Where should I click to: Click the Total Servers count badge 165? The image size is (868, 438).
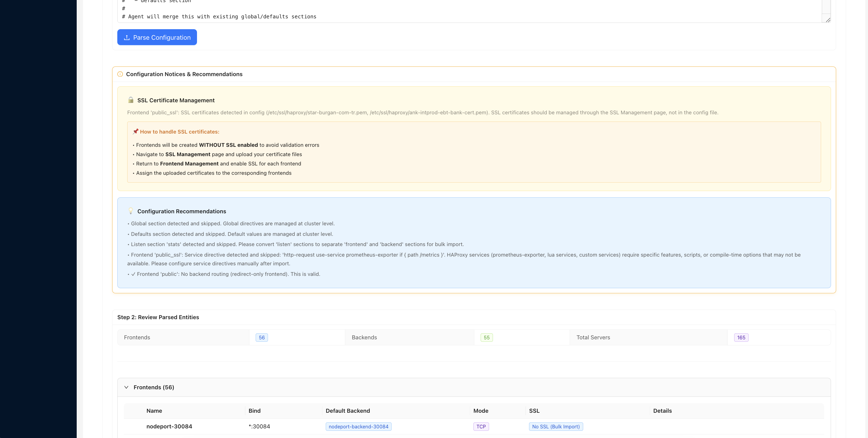[741, 337]
